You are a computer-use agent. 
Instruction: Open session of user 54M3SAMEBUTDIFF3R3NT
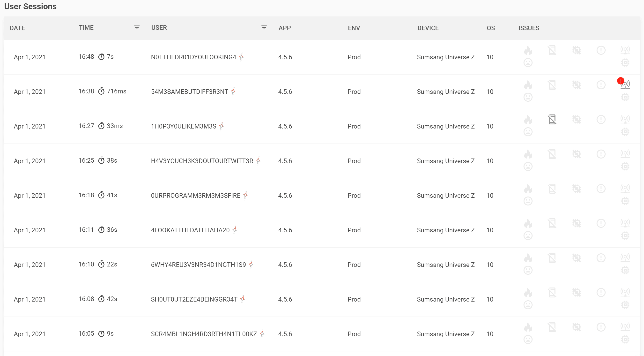coord(190,91)
